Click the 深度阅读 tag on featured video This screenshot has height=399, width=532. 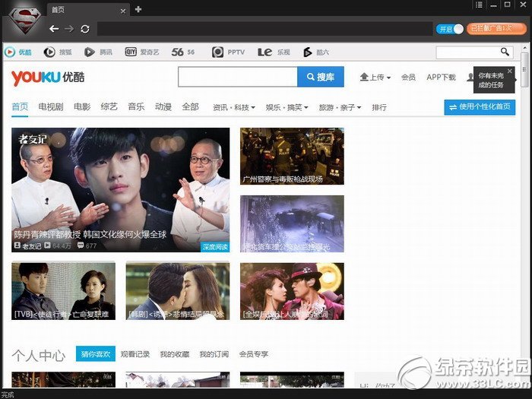tap(215, 247)
